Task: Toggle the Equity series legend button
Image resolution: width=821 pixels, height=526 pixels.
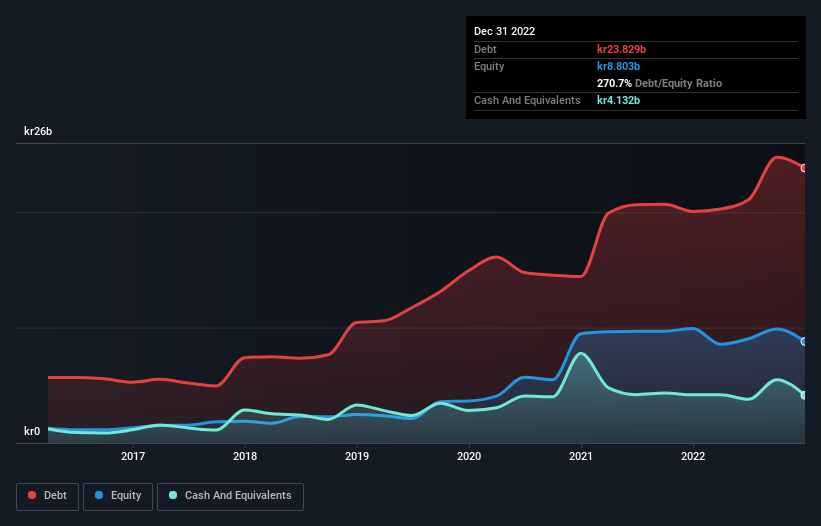Action: click(118, 496)
